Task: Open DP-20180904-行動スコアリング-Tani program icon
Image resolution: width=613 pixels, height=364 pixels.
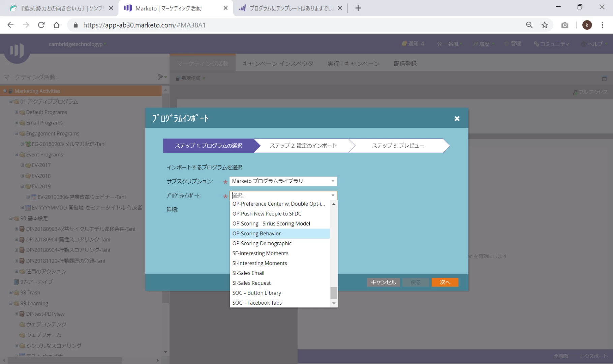Action: pyautogui.click(x=22, y=250)
